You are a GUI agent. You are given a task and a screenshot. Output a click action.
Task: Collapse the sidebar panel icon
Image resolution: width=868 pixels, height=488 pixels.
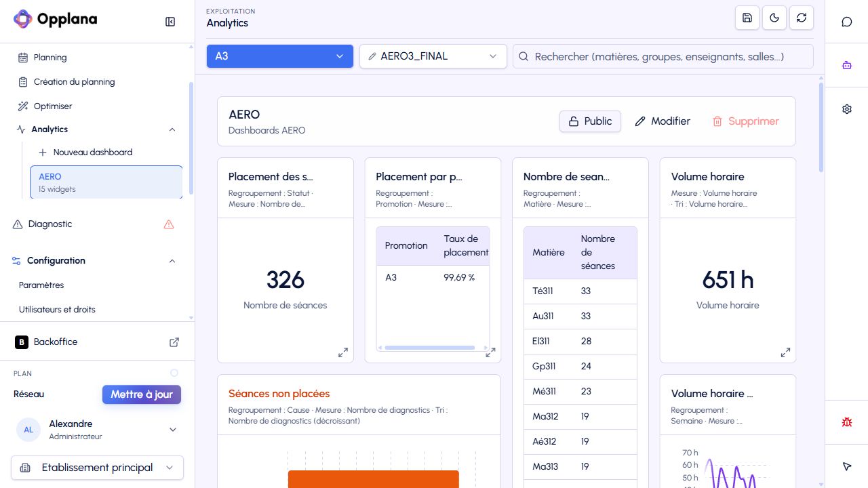point(170,22)
